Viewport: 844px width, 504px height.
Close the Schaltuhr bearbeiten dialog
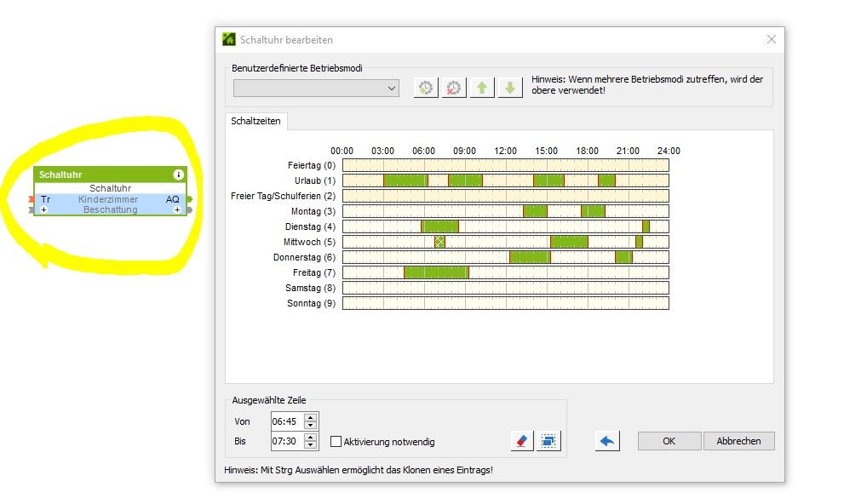coord(772,39)
